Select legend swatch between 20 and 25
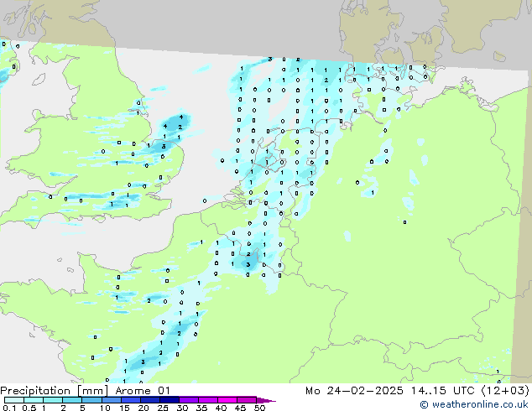This screenshot has height=411, width=532. click(x=149, y=400)
